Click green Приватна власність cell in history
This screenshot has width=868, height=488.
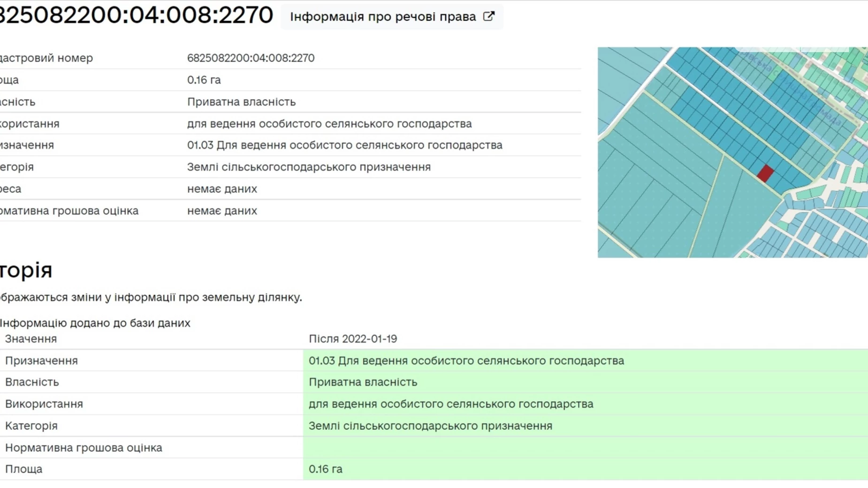[586, 382]
